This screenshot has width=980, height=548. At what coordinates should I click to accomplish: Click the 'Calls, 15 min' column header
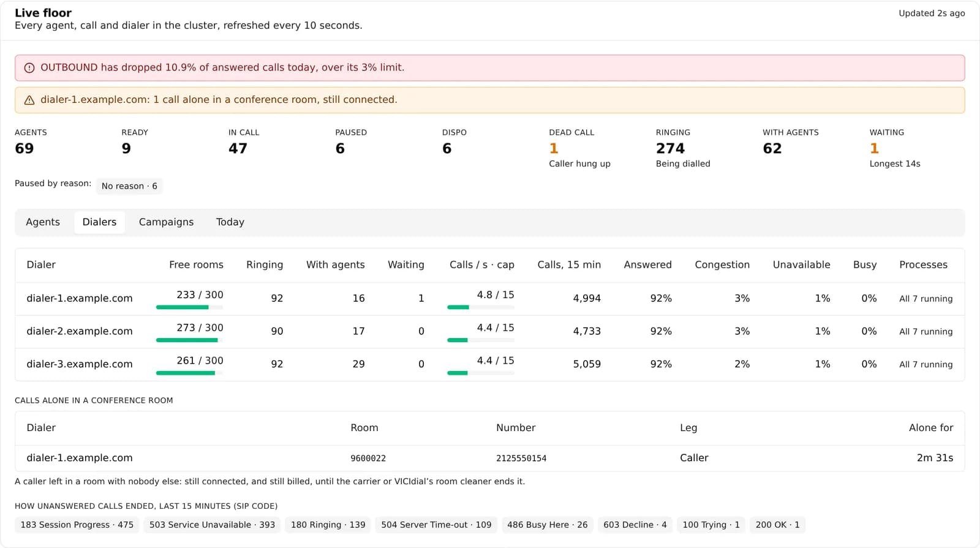click(x=569, y=265)
